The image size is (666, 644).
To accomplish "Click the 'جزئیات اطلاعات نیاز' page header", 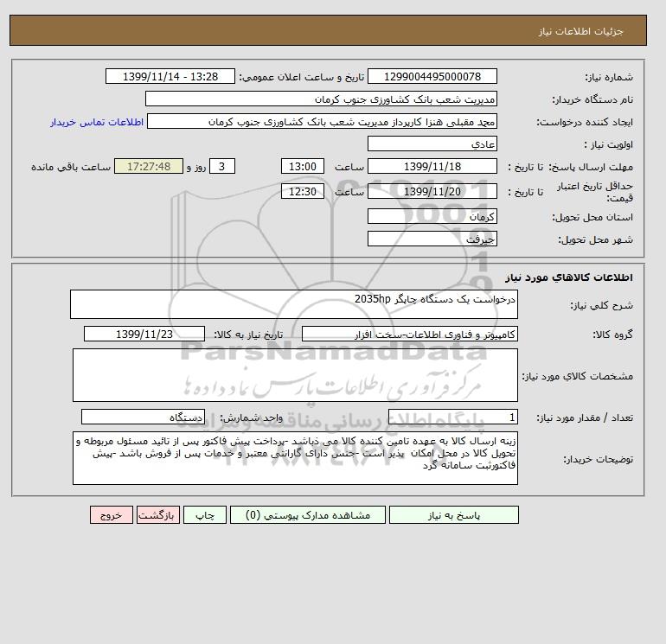I will tap(580, 31).
